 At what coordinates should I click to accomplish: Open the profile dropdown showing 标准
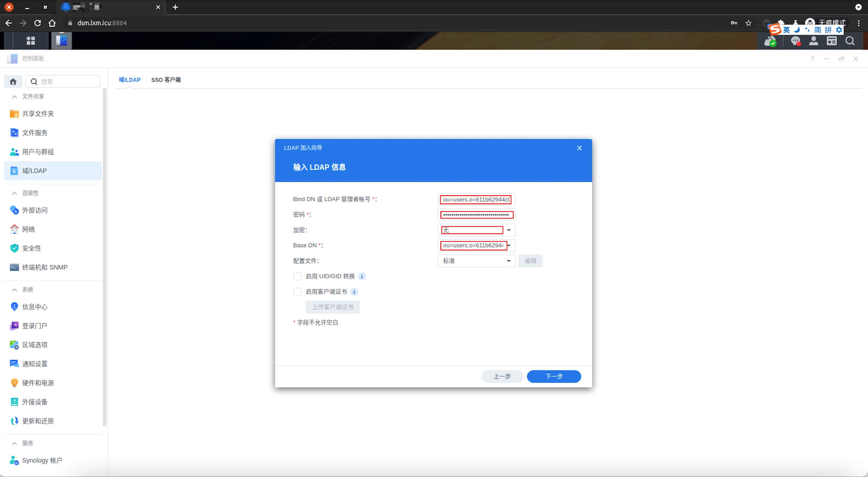(x=476, y=261)
